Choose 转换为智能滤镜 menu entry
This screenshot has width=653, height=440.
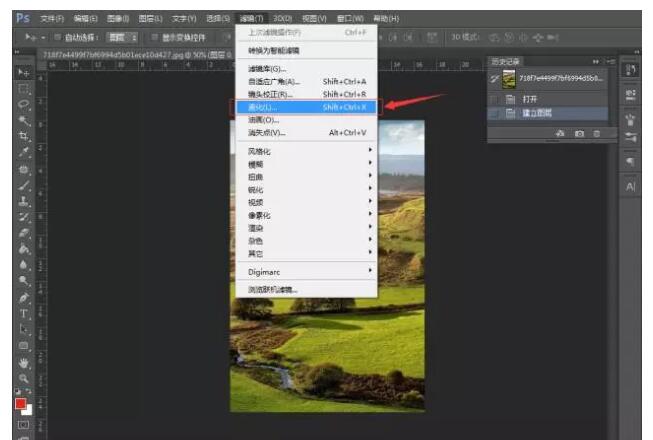click(x=307, y=50)
